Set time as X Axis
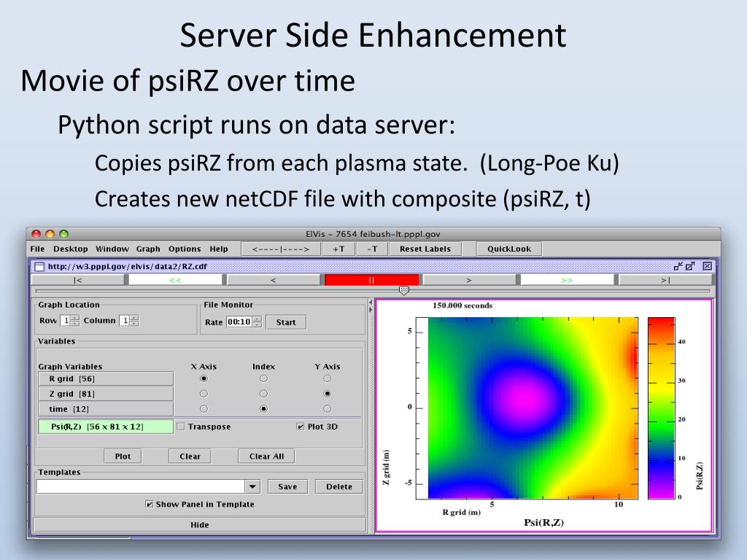 pos(204,408)
